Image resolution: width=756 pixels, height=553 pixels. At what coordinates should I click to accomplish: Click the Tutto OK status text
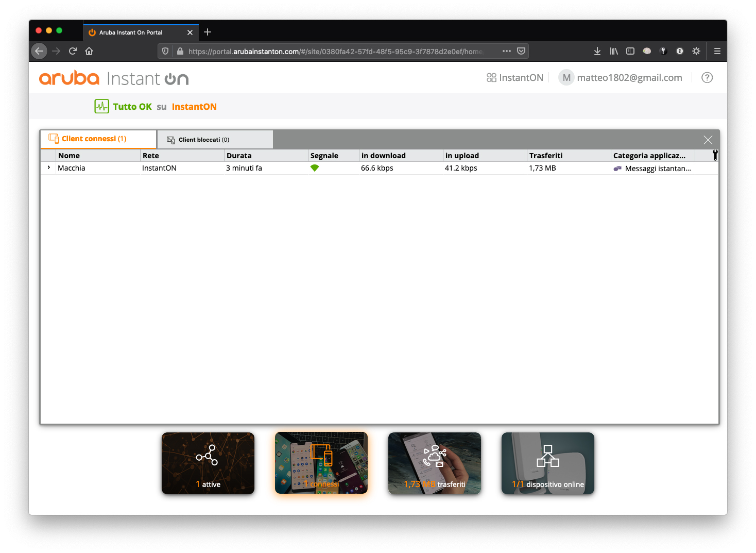point(132,107)
